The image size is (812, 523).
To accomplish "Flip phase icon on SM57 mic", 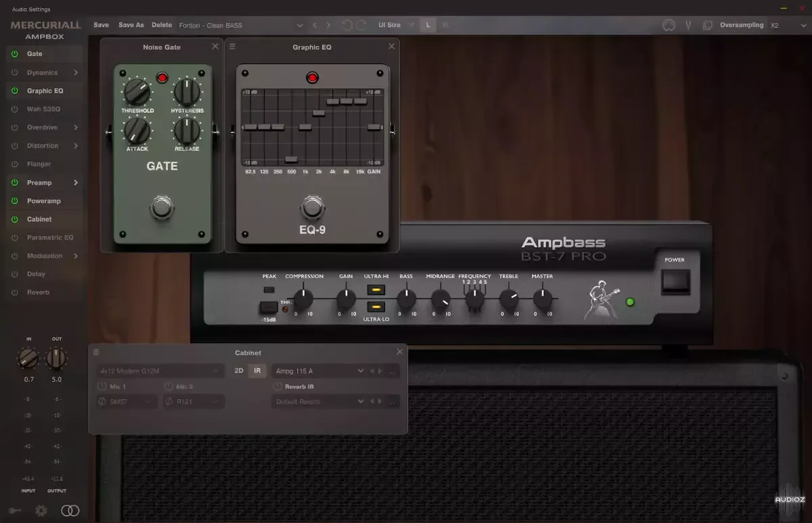I will (102, 402).
